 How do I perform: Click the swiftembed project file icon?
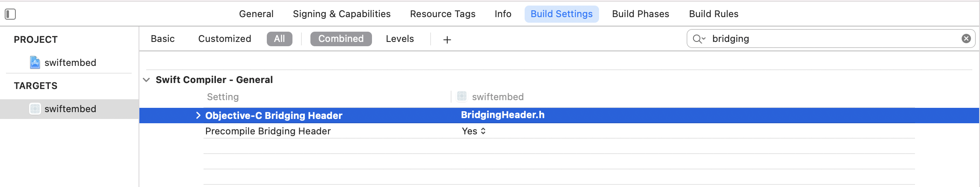35,62
